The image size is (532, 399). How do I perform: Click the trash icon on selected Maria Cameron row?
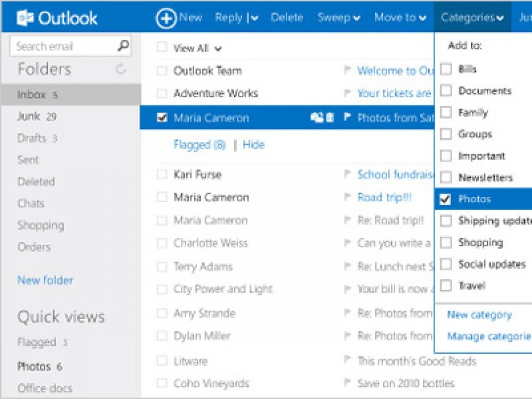click(330, 118)
